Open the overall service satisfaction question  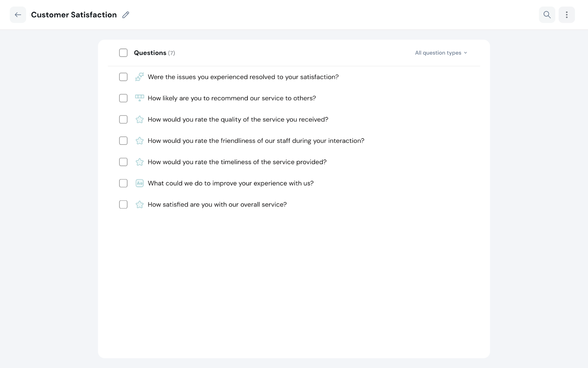[x=217, y=205]
